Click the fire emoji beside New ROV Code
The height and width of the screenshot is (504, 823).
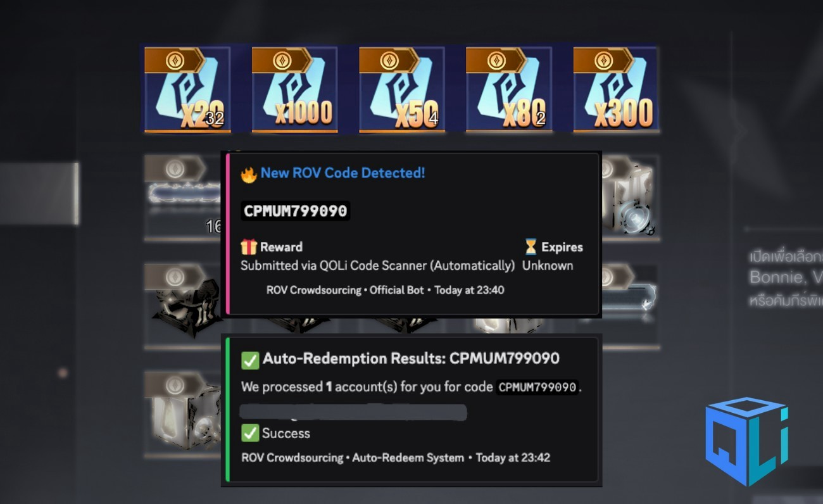pyautogui.click(x=248, y=174)
